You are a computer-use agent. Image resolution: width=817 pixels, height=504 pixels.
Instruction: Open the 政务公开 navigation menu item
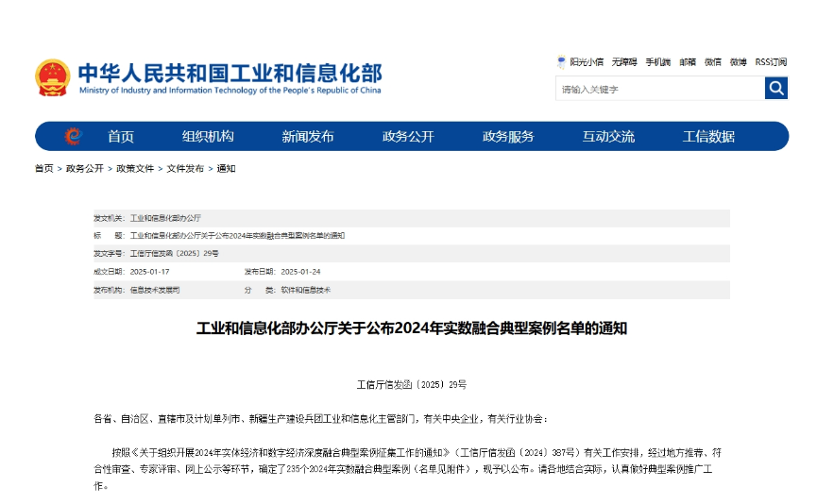point(408,137)
